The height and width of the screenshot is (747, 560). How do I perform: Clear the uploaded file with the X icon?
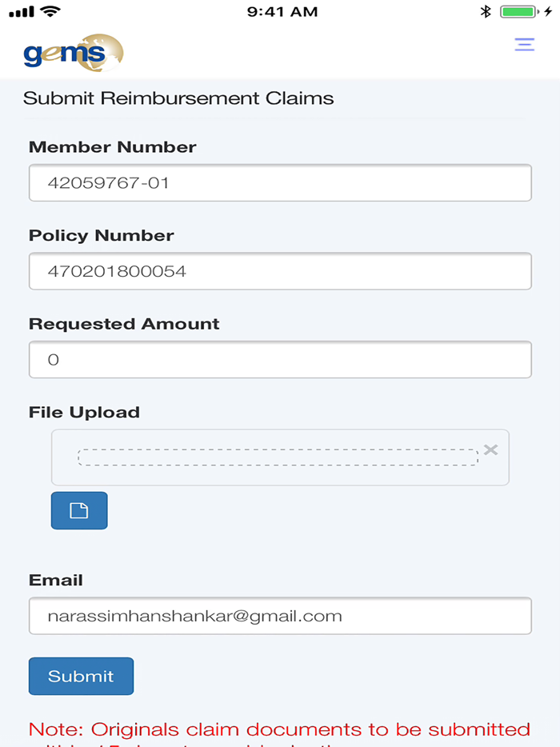[x=491, y=449]
